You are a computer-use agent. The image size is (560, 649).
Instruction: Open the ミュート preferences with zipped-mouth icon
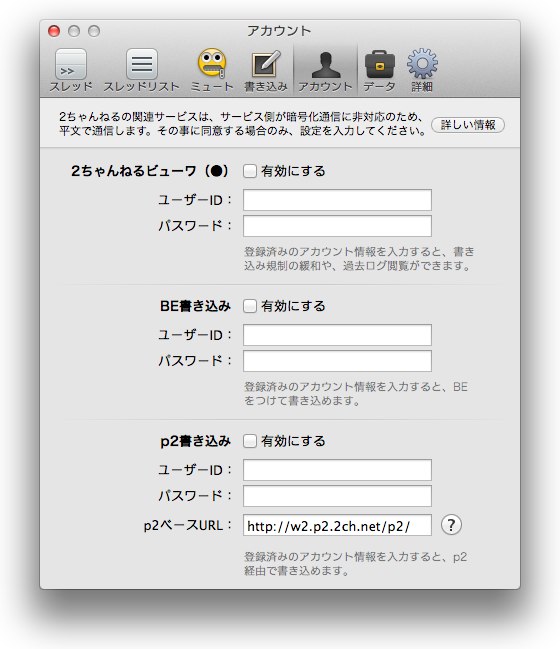[212, 70]
